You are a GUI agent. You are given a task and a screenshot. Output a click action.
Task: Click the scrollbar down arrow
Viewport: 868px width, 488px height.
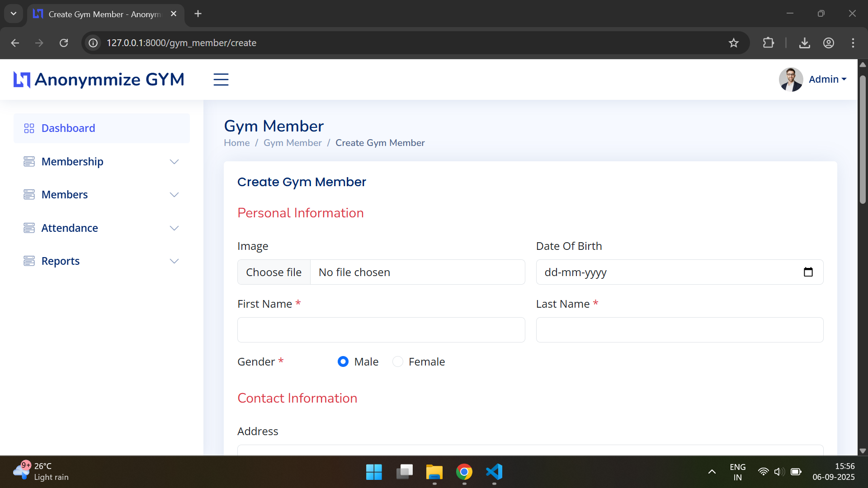(863, 450)
